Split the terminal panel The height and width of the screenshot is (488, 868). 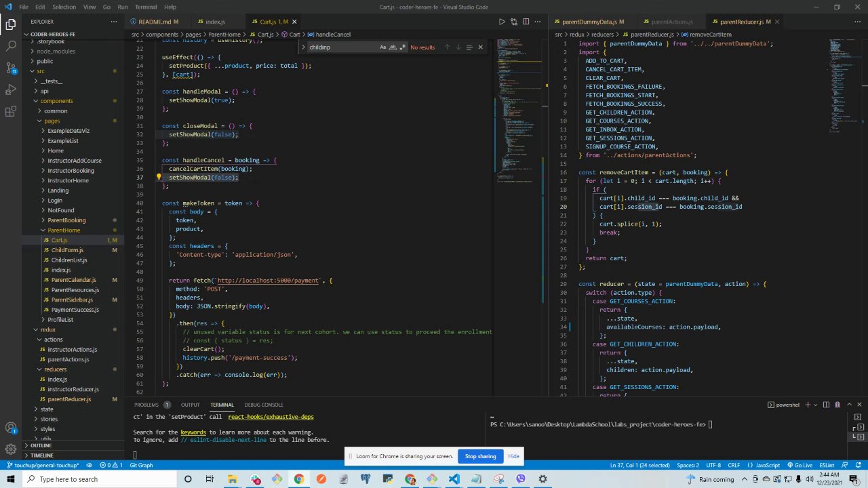point(826,405)
